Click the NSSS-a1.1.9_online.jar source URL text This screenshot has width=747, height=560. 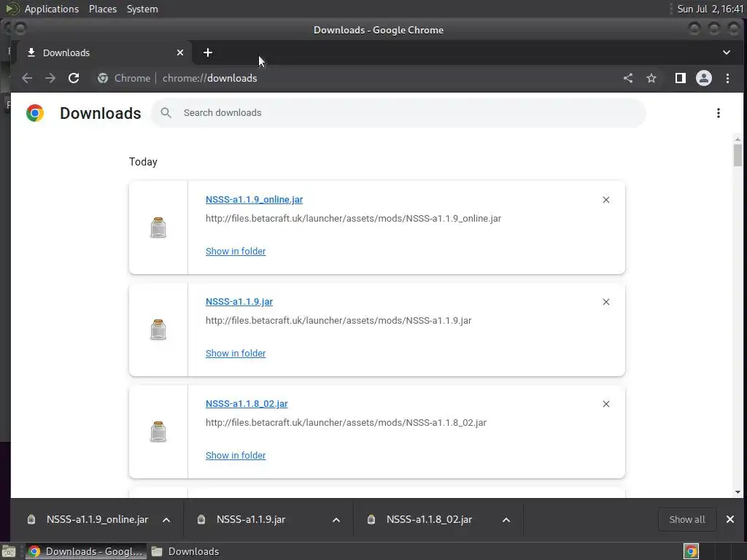coord(353,219)
